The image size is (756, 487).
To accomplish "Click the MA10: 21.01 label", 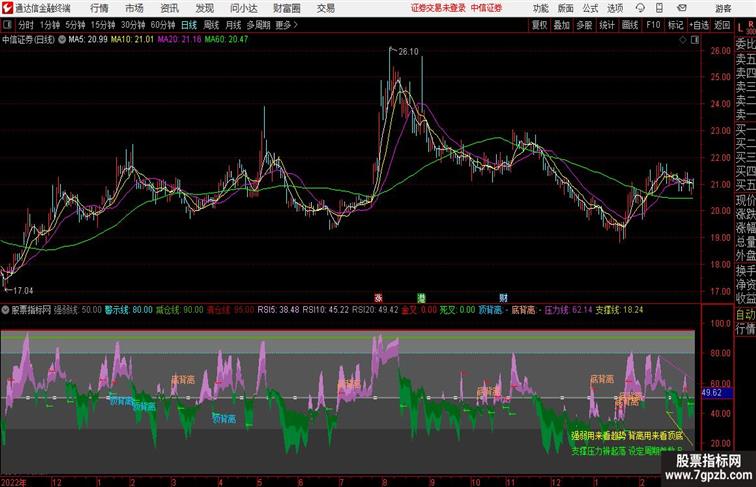I will (x=132, y=40).
